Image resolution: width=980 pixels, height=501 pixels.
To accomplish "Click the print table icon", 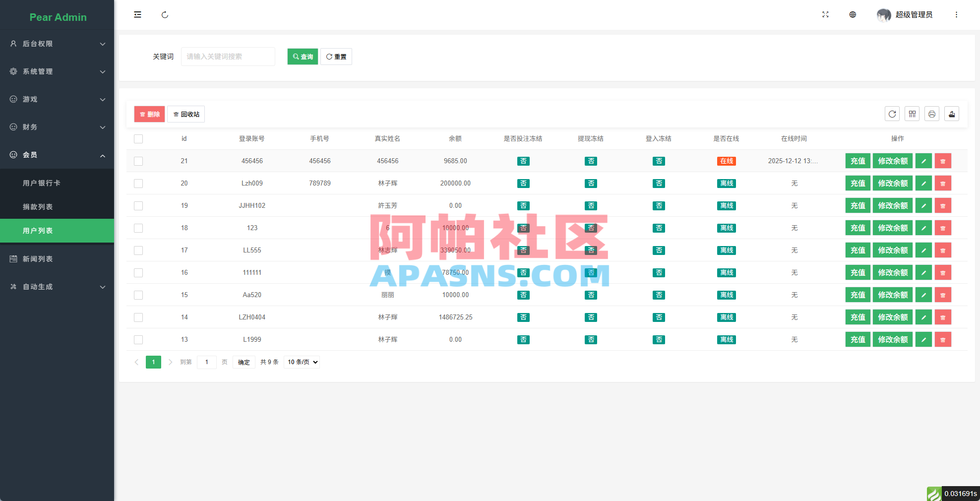I will click(932, 114).
